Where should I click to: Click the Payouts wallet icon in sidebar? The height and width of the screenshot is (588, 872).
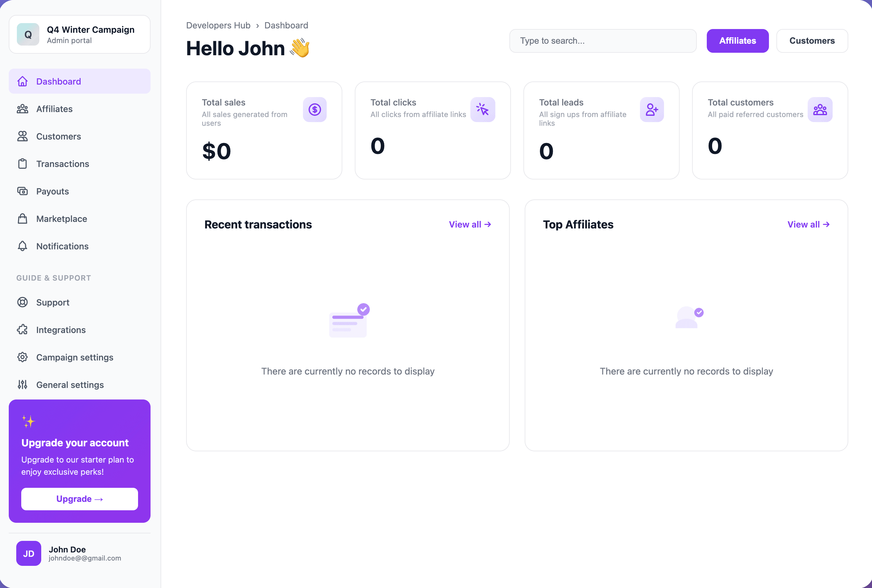coord(22,191)
